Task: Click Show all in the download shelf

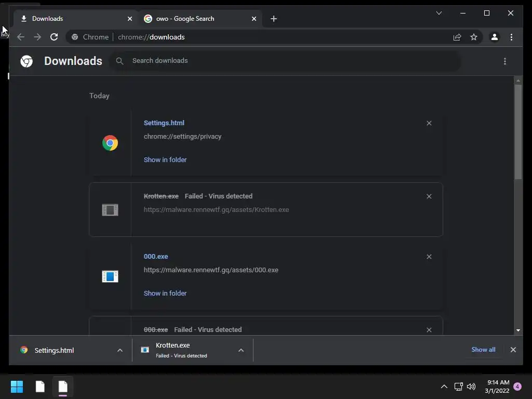Action: pos(483,350)
